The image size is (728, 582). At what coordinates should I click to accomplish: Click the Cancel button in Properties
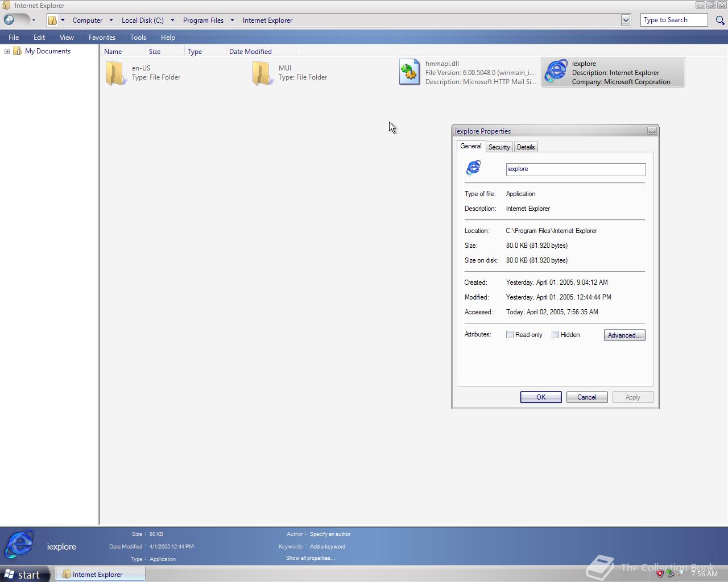point(587,397)
